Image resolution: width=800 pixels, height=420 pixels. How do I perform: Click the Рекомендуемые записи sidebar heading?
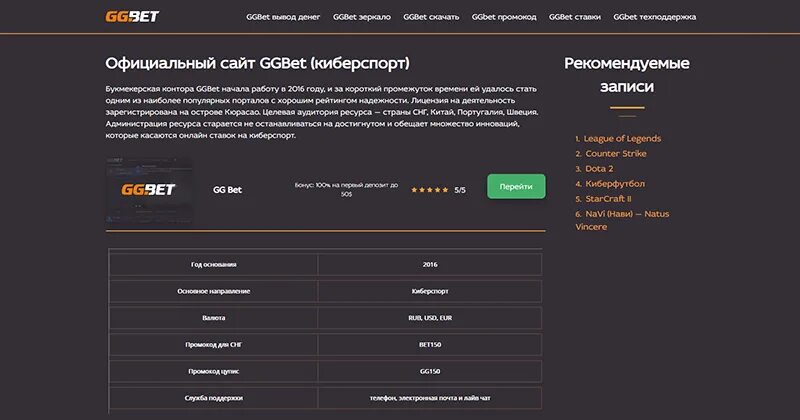coord(627,75)
